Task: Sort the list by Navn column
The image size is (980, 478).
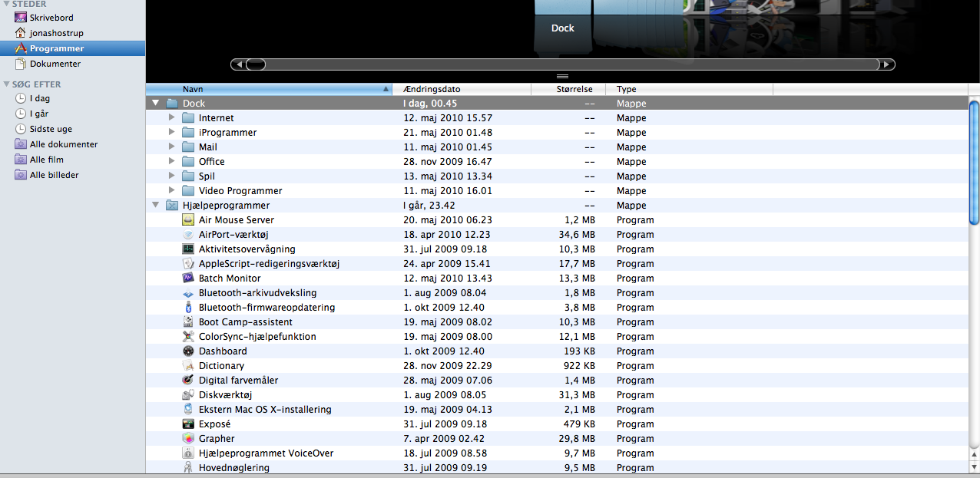Action: (x=269, y=89)
